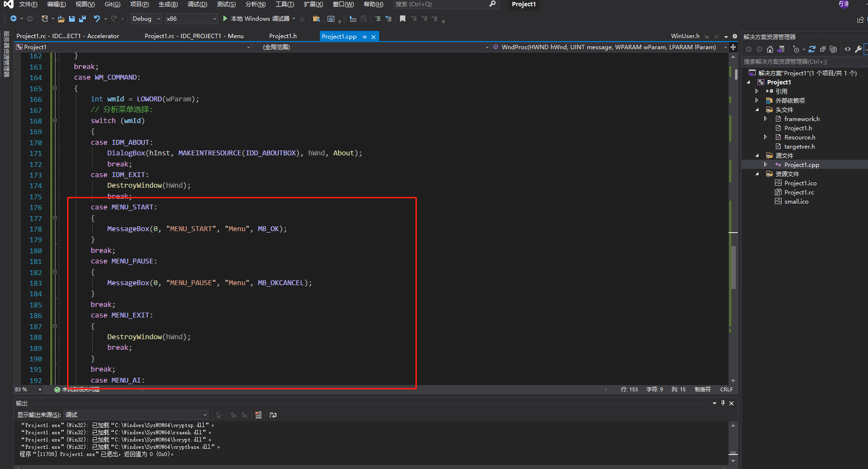Image resolution: width=868 pixels, height=469 pixels.
Task: Select small.ico in Solution Explorer
Action: pos(797,201)
